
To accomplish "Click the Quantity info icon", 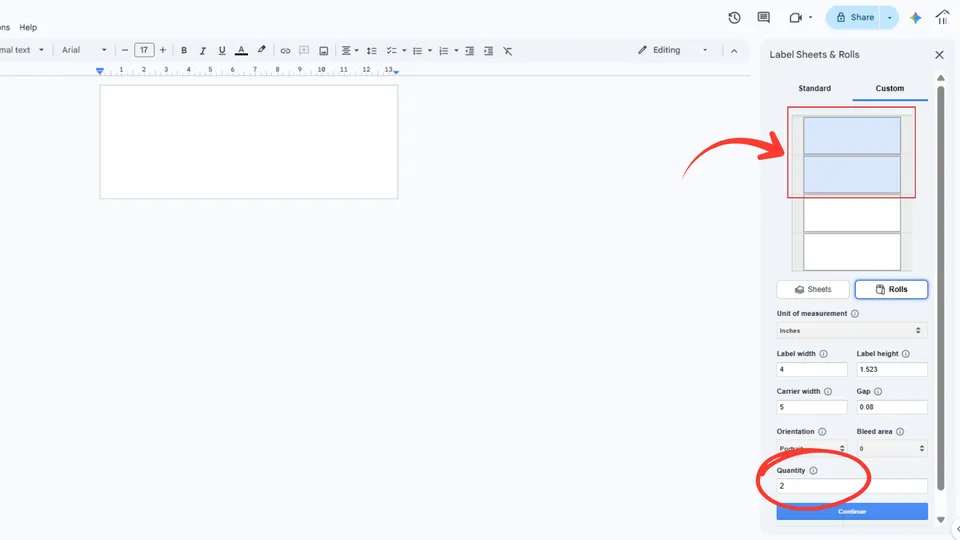I will point(813,471).
